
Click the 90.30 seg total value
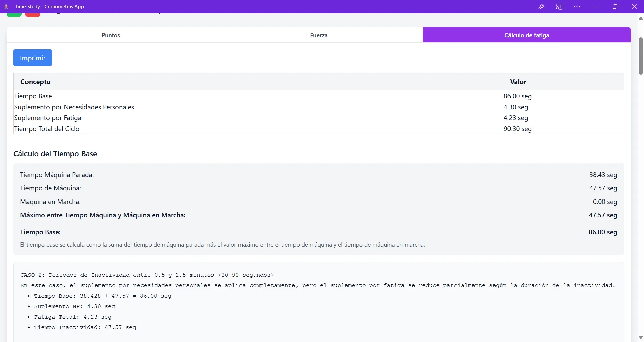point(518,129)
